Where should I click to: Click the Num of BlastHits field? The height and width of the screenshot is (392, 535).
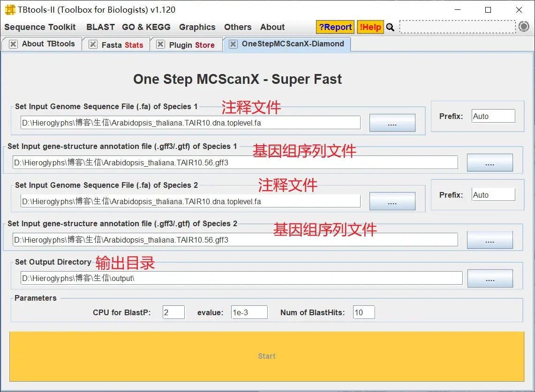click(x=364, y=312)
